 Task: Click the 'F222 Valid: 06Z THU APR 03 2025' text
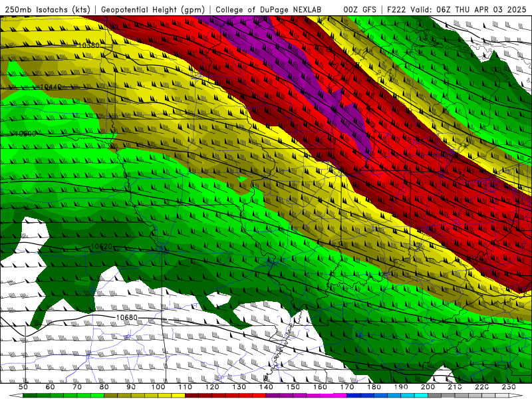click(x=457, y=9)
